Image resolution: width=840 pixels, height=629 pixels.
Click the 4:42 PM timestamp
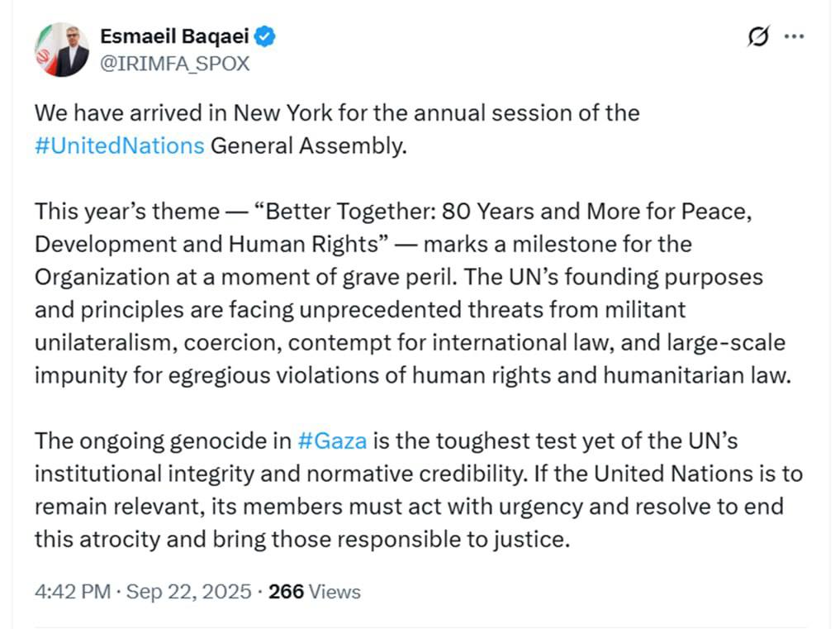(70, 592)
